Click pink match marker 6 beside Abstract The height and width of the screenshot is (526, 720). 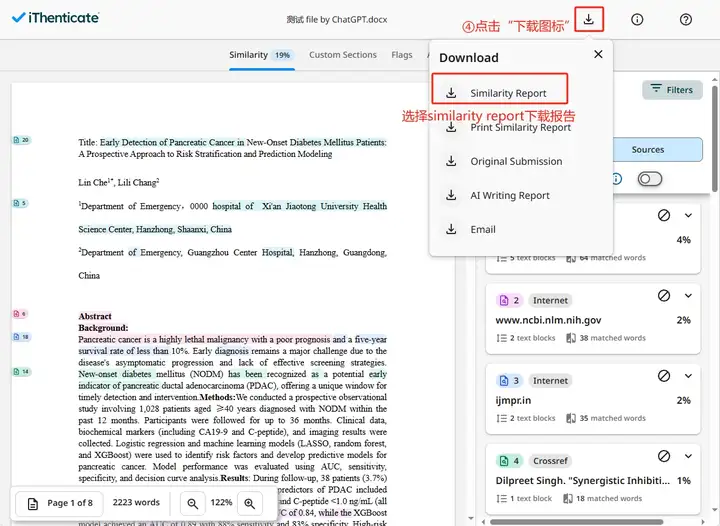click(x=20, y=314)
